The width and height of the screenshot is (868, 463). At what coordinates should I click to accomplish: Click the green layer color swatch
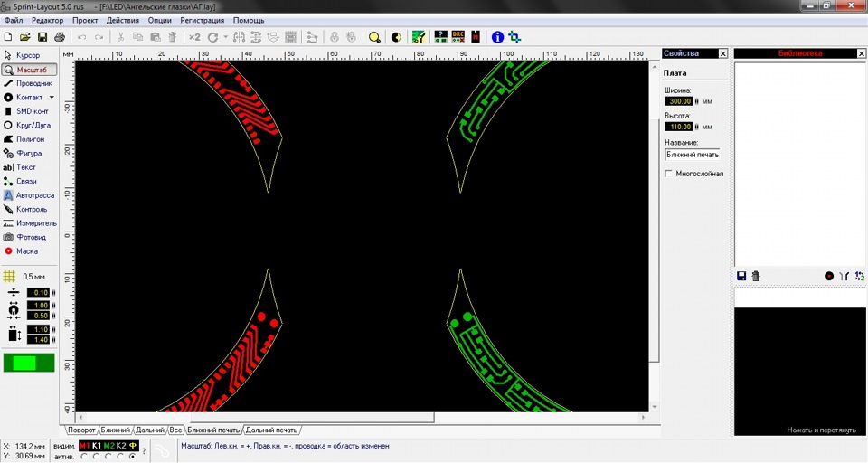[x=29, y=363]
